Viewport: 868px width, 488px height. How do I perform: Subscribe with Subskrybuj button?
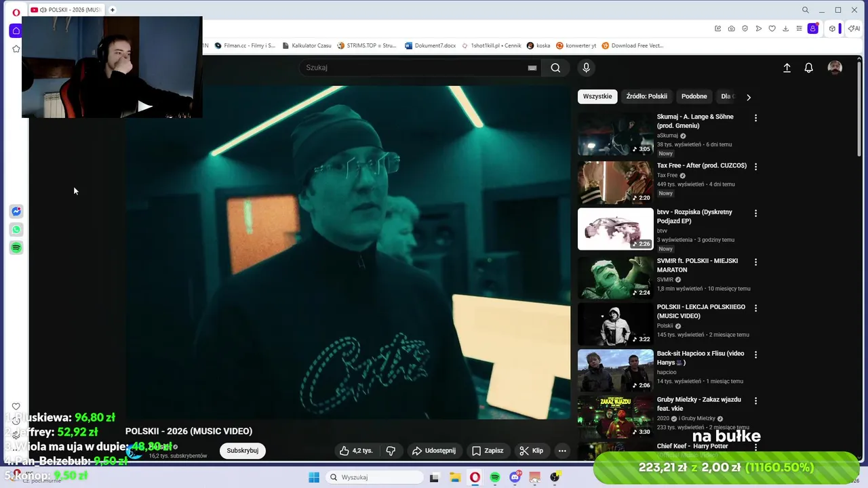(x=243, y=451)
